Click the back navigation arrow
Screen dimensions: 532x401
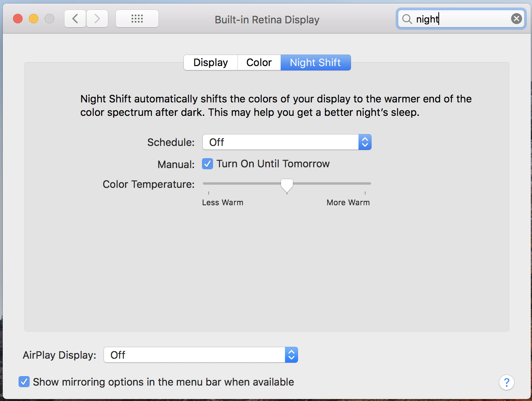click(75, 19)
